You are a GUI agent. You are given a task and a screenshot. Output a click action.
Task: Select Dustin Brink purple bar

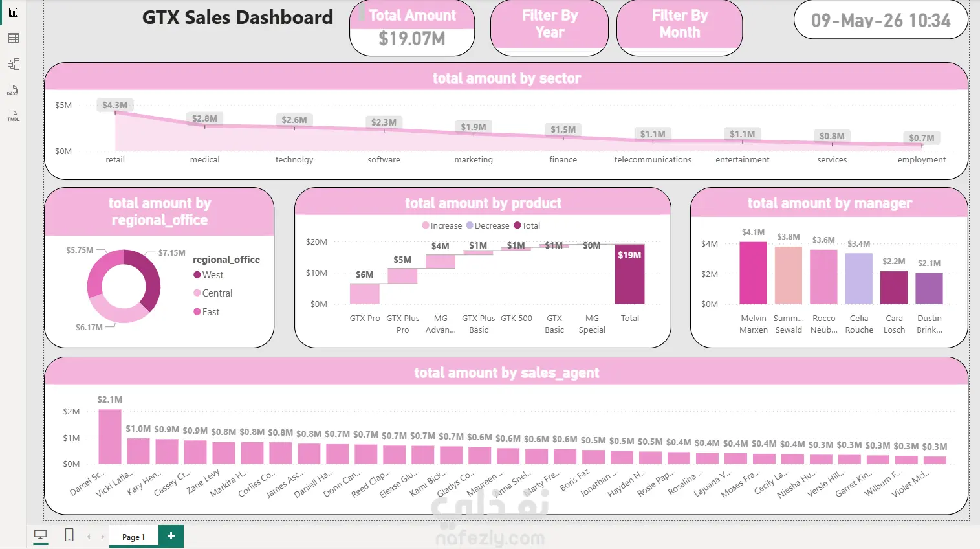[929, 288]
